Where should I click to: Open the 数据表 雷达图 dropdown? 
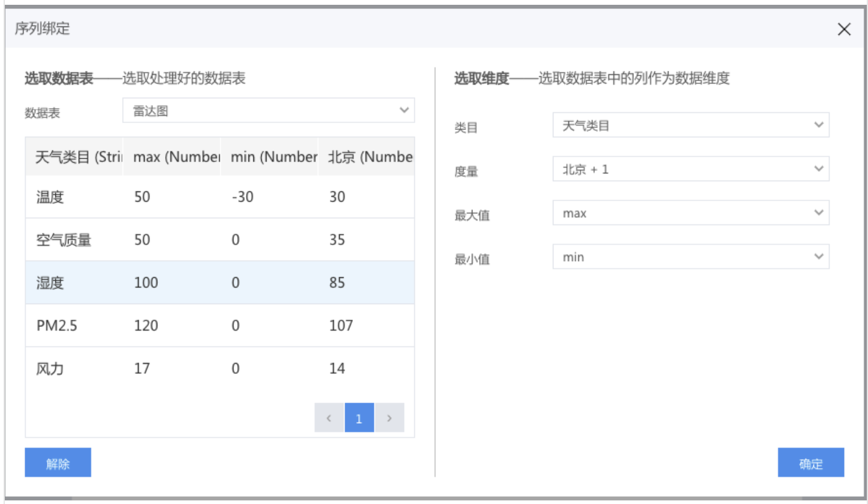pyautogui.click(x=268, y=110)
